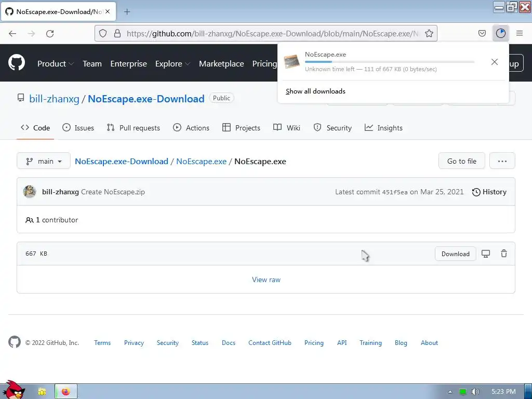This screenshot has height=399, width=532.
Task: Click the Go to file button
Action: click(x=461, y=161)
